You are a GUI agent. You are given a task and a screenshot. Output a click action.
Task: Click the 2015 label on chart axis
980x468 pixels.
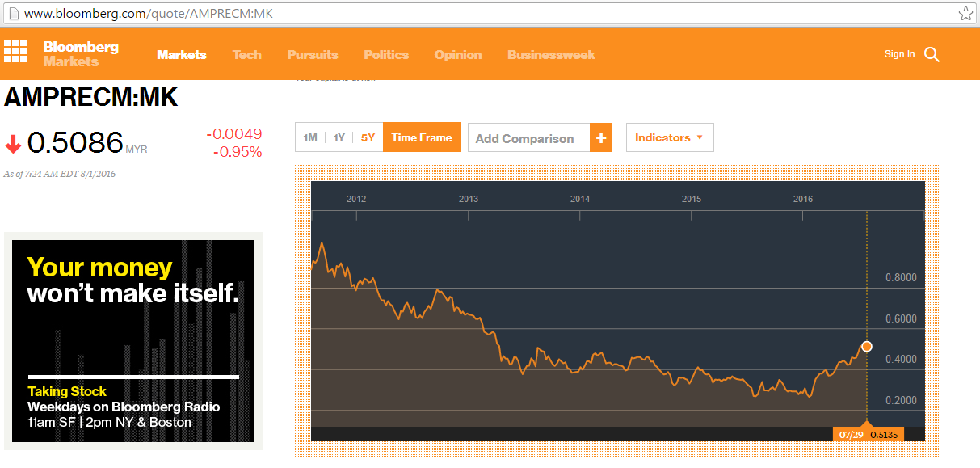[692, 199]
